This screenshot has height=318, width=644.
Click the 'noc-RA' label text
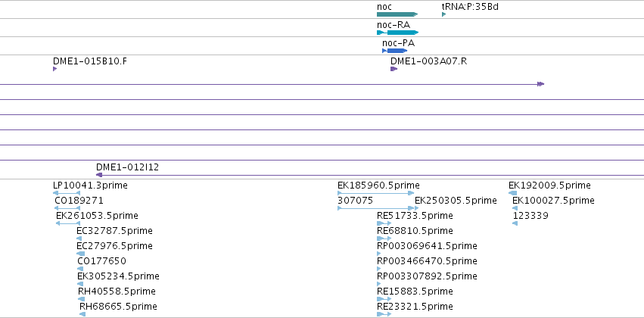click(x=394, y=25)
